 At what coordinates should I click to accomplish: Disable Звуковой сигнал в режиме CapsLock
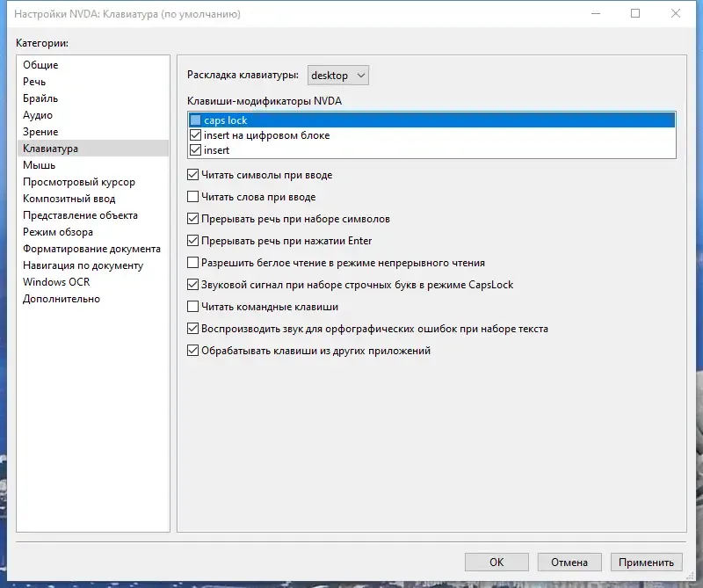point(192,285)
